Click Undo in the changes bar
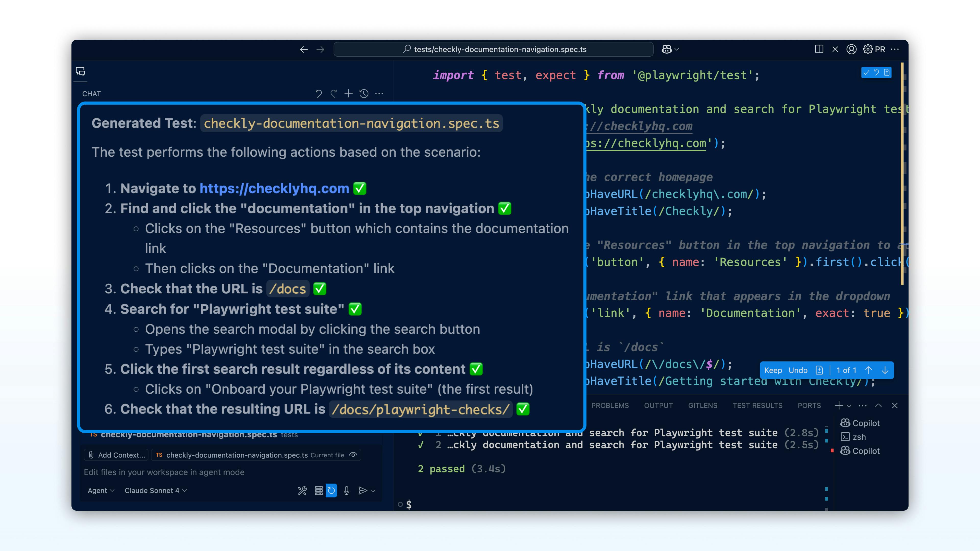Image resolution: width=980 pixels, height=551 pixels. 798,370
